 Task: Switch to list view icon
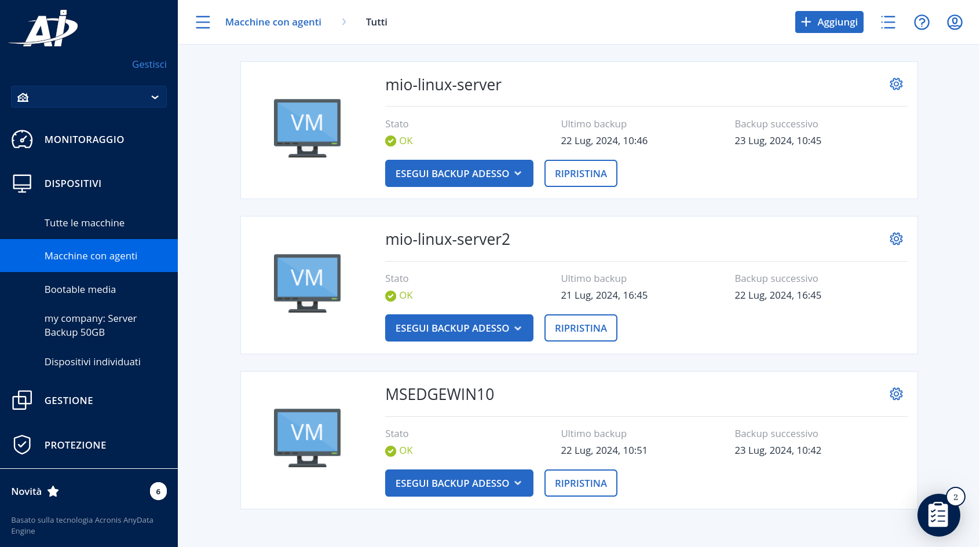(x=888, y=22)
